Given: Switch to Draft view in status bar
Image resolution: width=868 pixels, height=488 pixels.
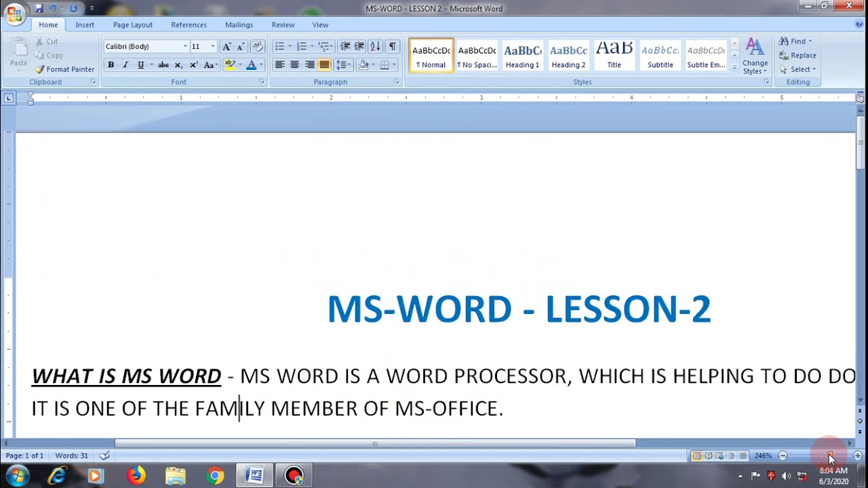Looking at the screenshot, I should tap(743, 455).
